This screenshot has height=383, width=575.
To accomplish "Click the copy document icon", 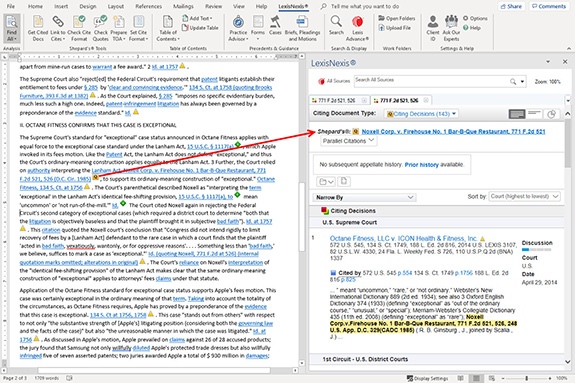I will (344, 181).
